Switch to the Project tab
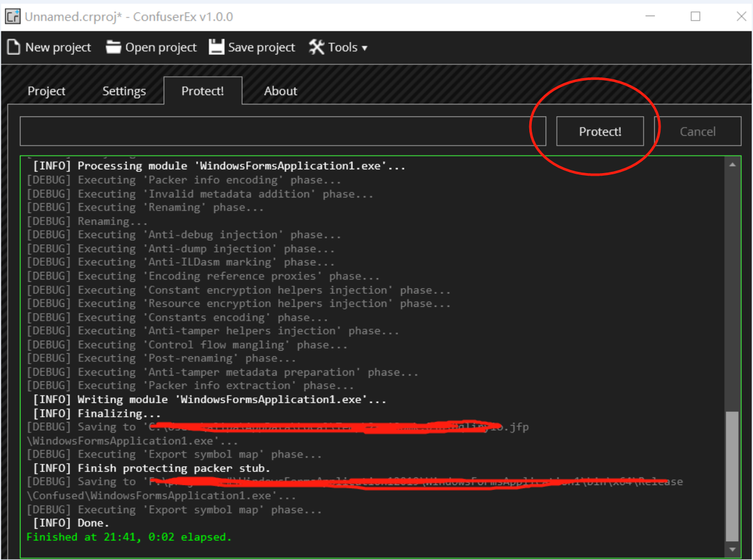 (x=46, y=91)
